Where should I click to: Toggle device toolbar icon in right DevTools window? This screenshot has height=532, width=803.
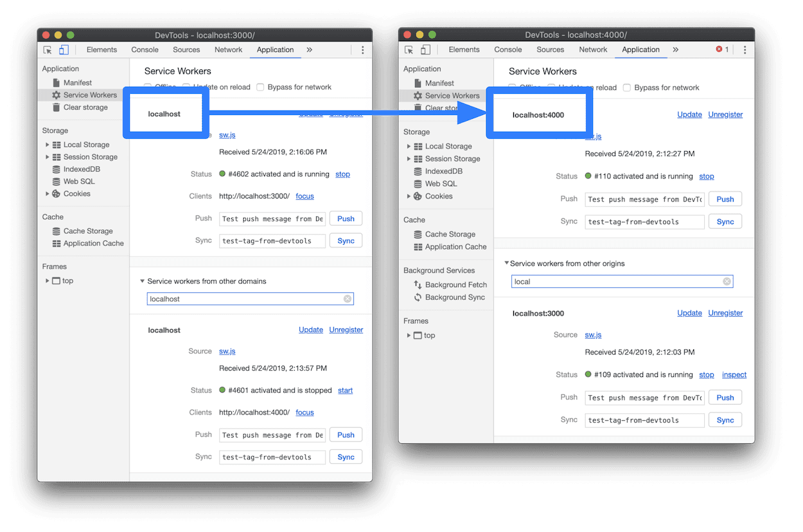click(x=425, y=50)
